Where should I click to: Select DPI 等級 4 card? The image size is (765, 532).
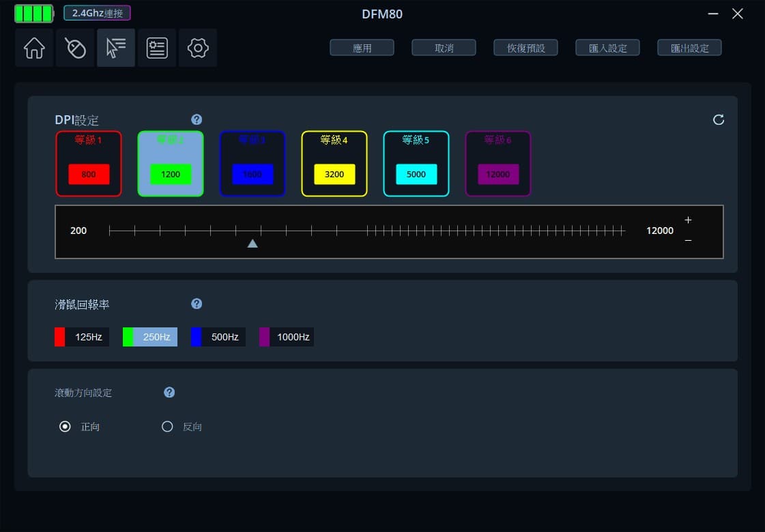click(334, 164)
